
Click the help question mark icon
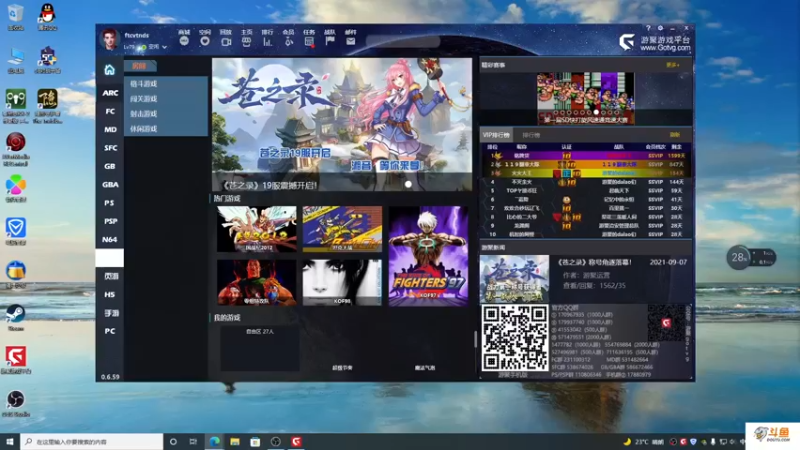pos(648,28)
